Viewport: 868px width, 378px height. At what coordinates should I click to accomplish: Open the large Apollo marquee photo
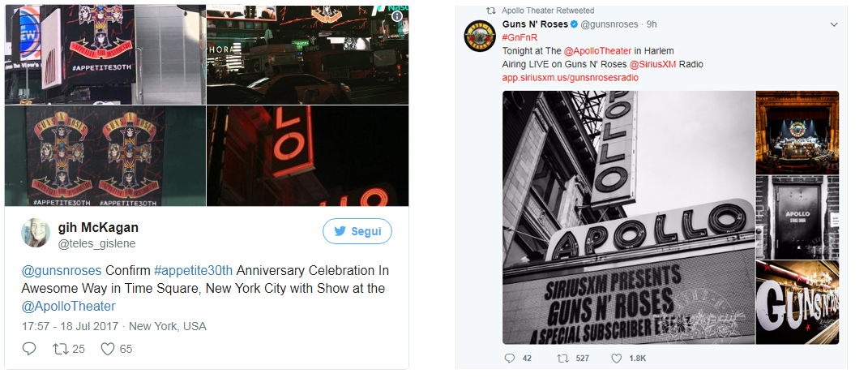[x=629, y=217]
